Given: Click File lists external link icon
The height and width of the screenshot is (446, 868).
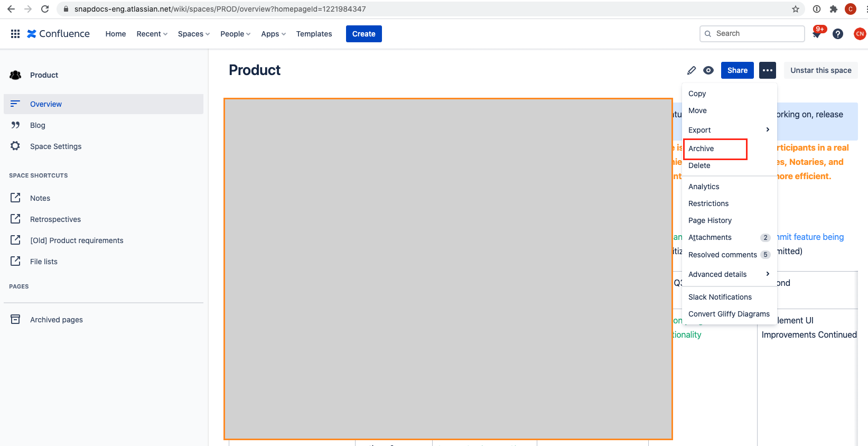Looking at the screenshot, I should pyautogui.click(x=15, y=261).
